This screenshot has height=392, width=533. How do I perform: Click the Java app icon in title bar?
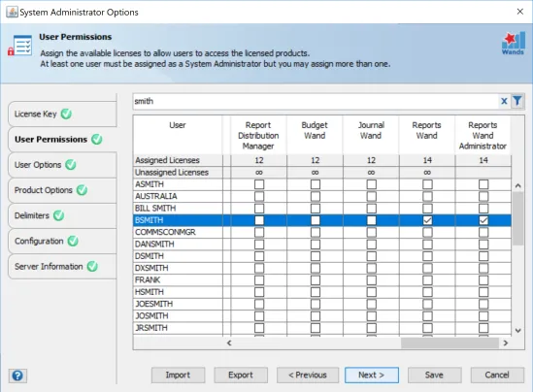(13, 12)
